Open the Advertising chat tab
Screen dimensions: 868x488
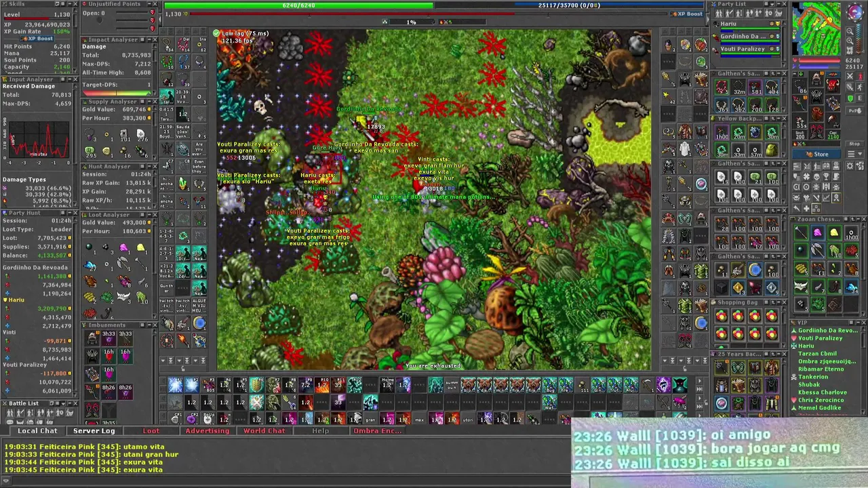208,431
